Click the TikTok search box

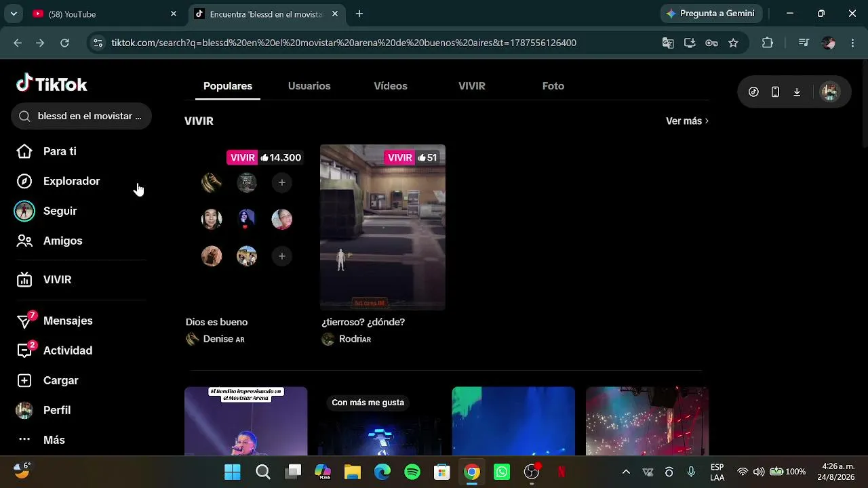click(x=81, y=116)
